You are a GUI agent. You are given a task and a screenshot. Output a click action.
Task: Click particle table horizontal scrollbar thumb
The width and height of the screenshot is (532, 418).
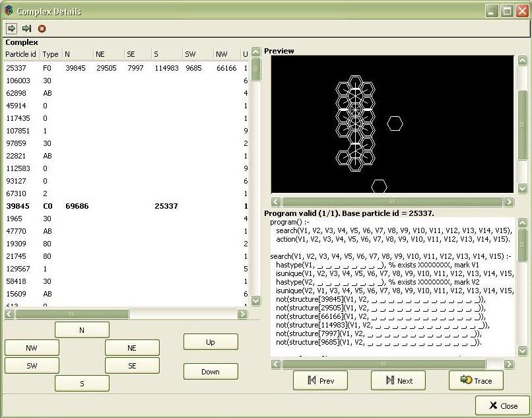pyautogui.click(x=72, y=314)
